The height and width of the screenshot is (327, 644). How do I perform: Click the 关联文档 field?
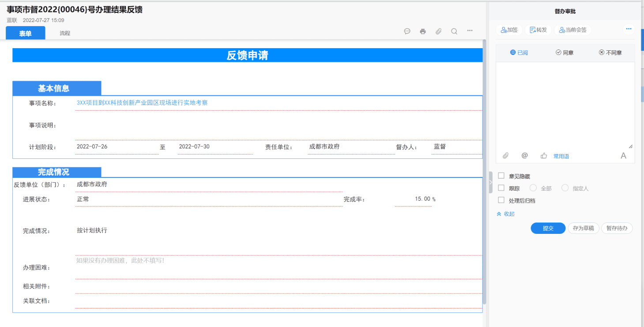pyautogui.click(x=279, y=301)
